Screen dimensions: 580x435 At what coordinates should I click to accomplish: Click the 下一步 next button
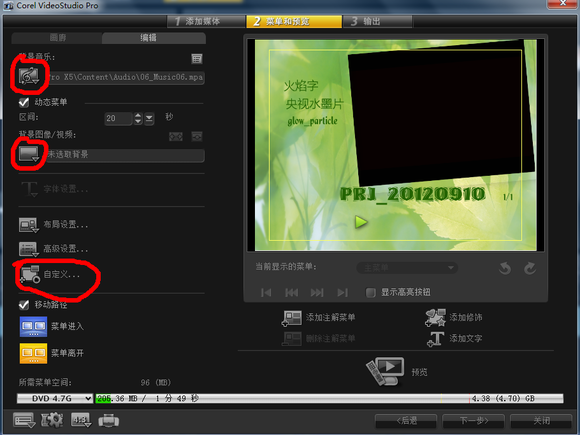(x=474, y=421)
